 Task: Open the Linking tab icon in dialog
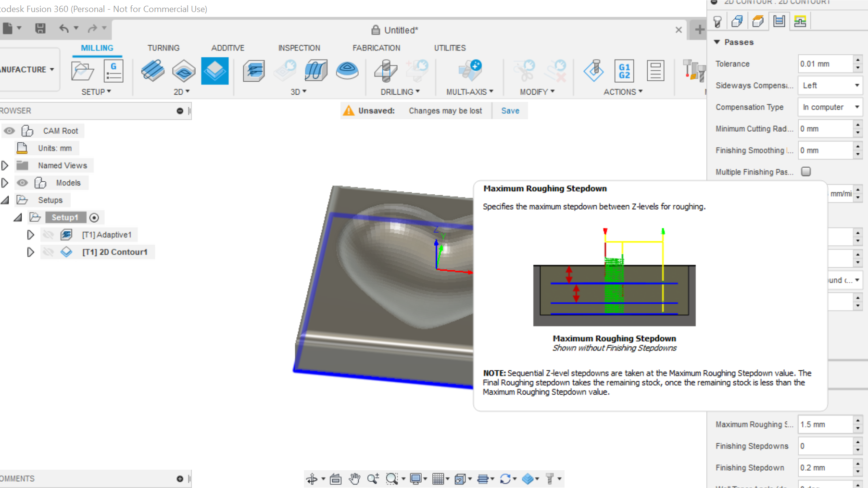click(x=800, y=21)
